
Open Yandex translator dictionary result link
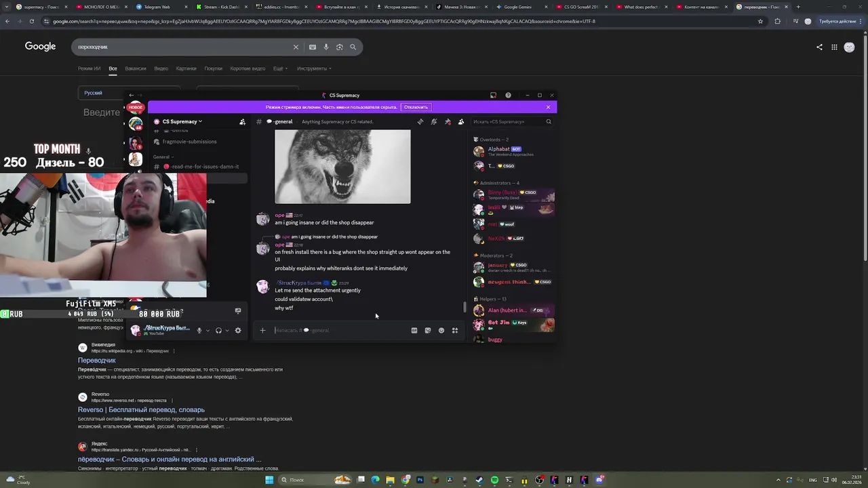[170, 460]
